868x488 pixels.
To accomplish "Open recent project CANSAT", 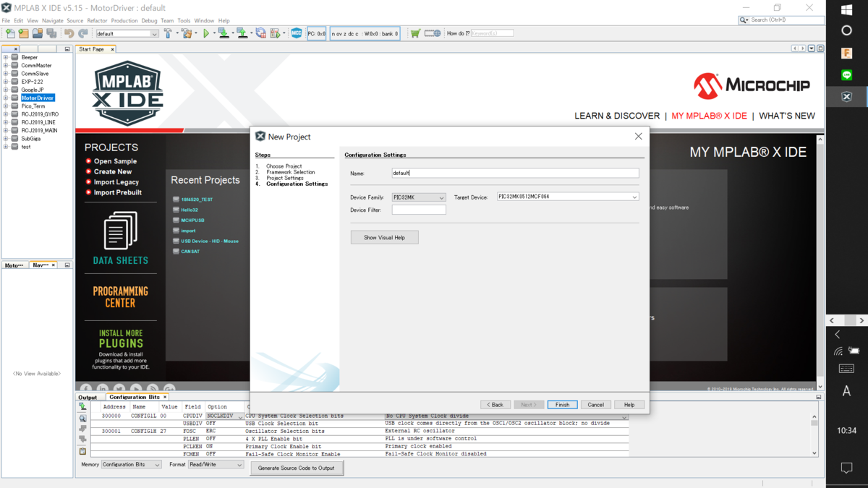I will pos(190,252).
